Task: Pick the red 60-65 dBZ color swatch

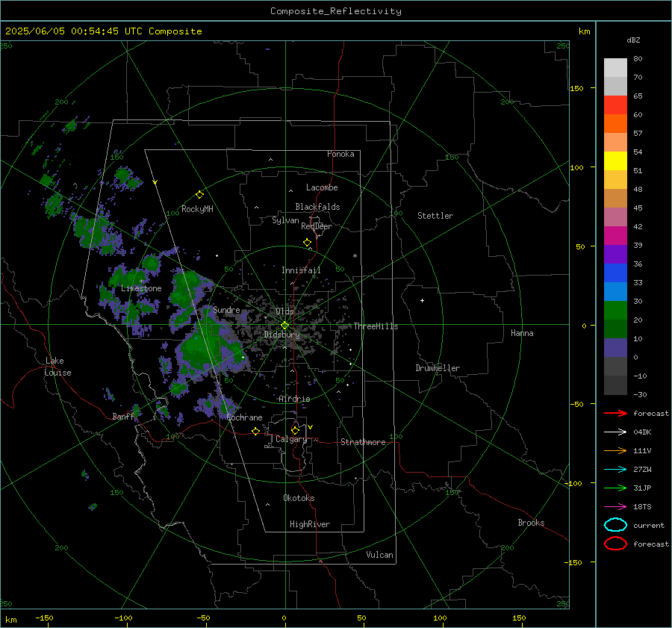Action: coord(615,105)
